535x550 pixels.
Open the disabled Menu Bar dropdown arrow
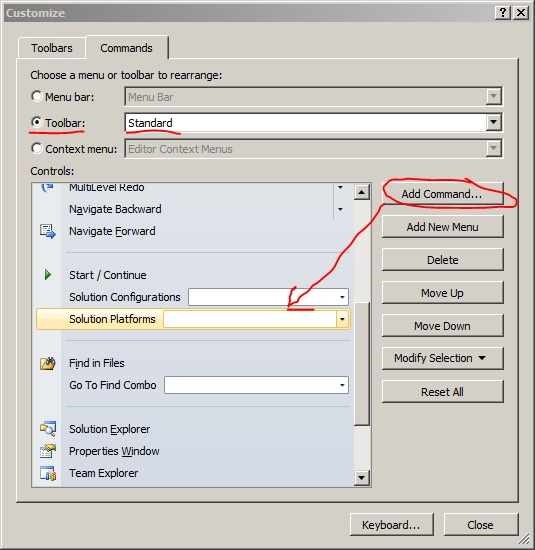click(493, 96)
